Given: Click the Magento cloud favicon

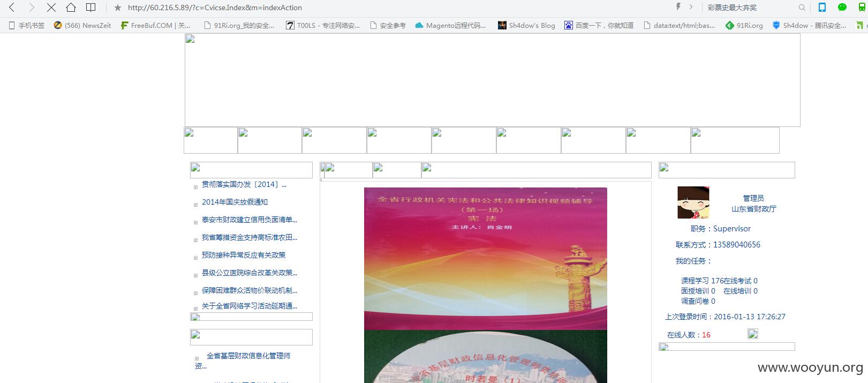Looking at the screenshot, I should tap(419, 25).
